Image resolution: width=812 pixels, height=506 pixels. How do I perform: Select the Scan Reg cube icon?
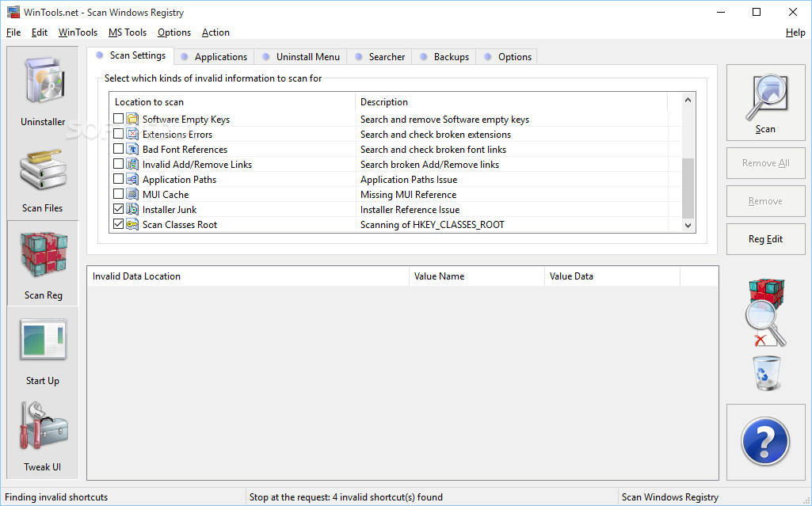click(x=44, y=255)
